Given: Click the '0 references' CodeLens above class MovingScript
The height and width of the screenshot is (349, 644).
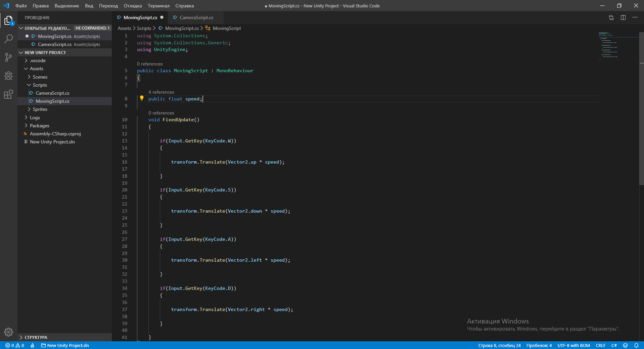Looking at the screenshot, I should 150,64.
